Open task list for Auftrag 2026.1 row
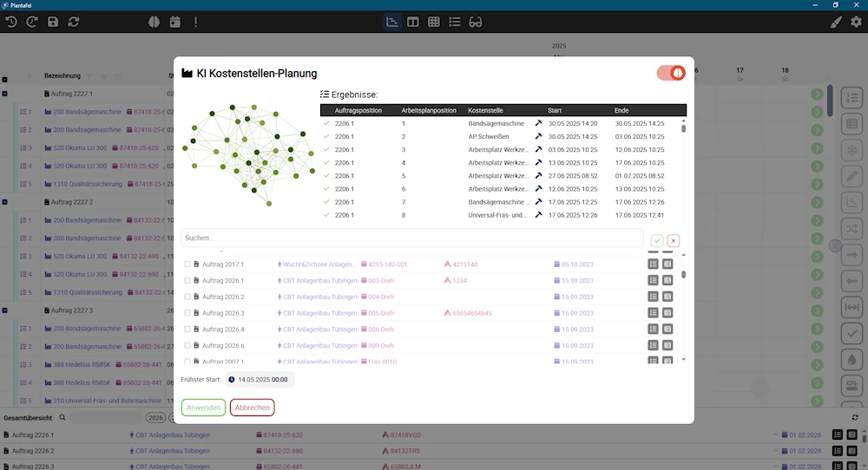 click(x=653, y=281)
